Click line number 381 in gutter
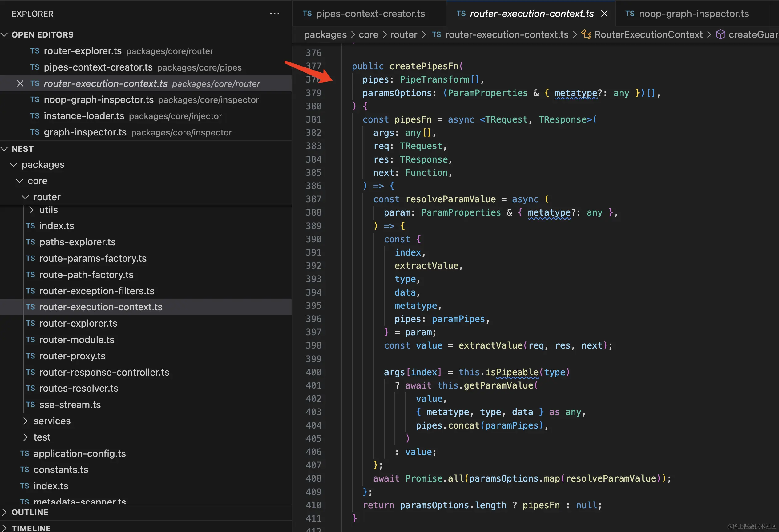This screenshot has width=779, height=532. (x=313, y=119)
